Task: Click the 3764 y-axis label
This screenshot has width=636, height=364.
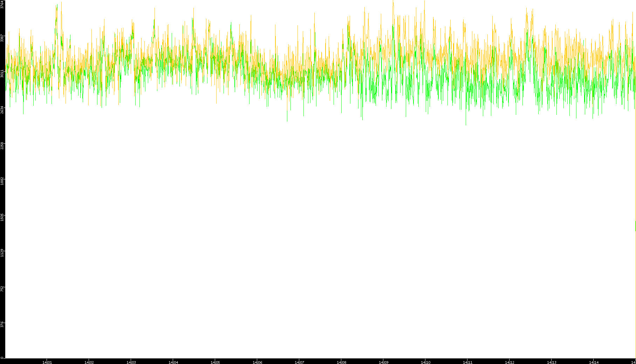Action: point(2,4)
